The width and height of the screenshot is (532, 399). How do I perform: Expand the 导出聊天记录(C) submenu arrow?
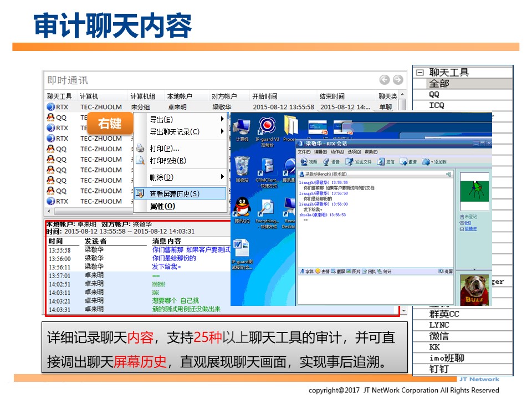coord(222,131)
